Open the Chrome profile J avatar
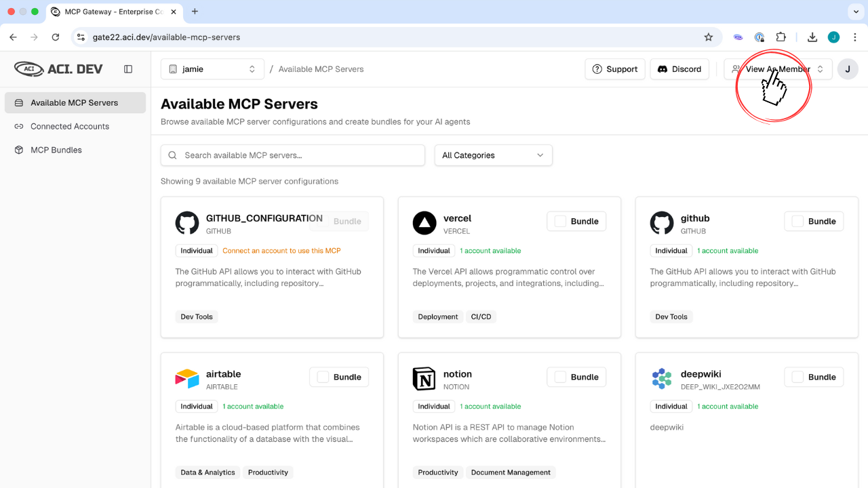 [x=833, y=37]
